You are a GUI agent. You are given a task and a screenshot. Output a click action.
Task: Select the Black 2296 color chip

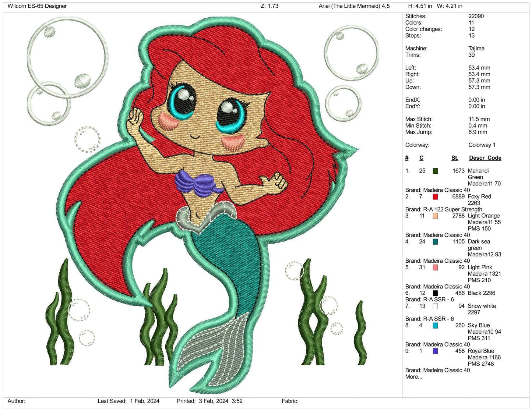click(436, 293)
